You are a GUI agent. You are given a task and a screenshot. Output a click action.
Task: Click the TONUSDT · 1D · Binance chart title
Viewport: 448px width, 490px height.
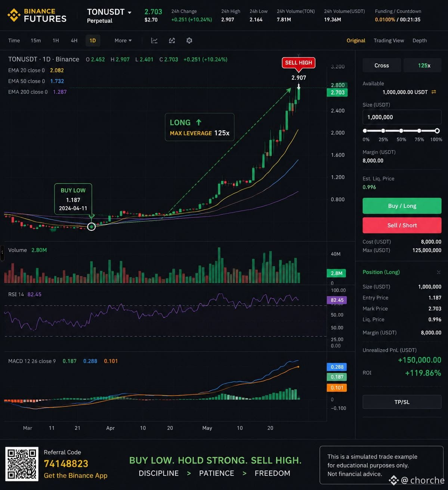pos(44,59)
